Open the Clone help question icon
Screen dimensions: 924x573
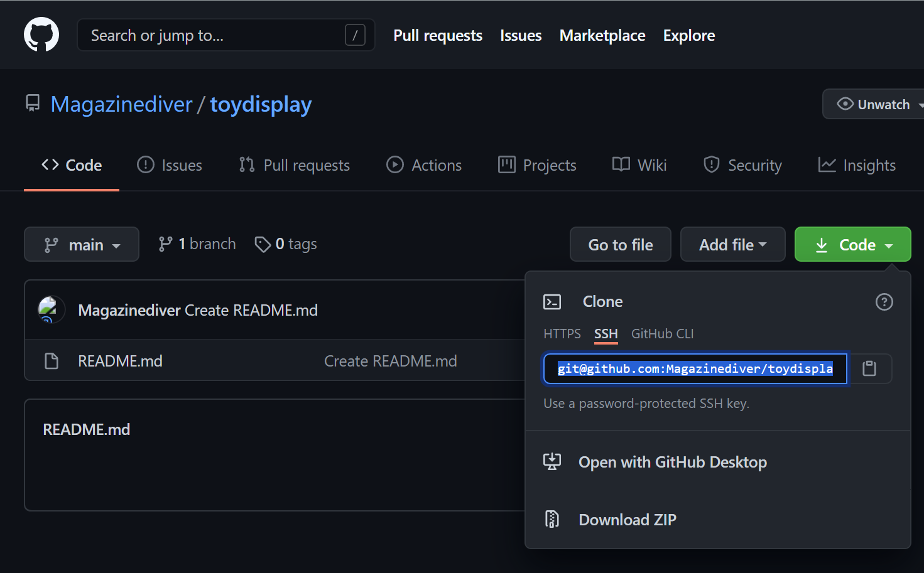[x=884, y=302]
